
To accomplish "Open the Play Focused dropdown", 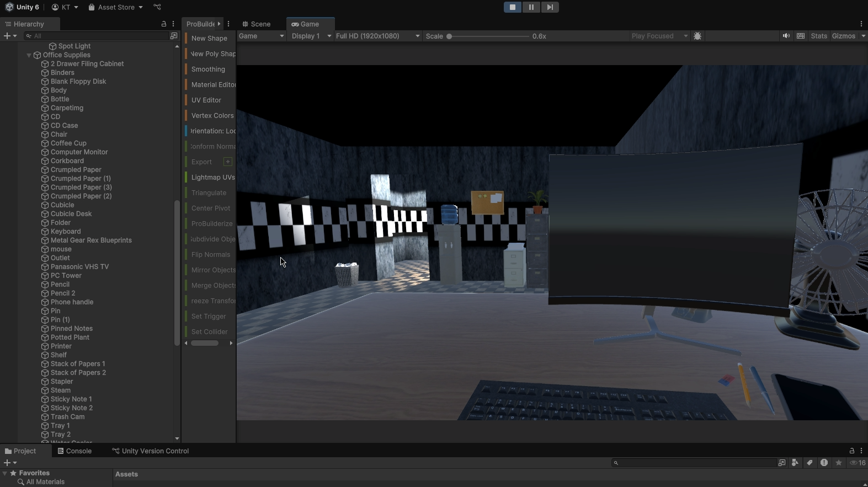I will (x=659, y=36).
